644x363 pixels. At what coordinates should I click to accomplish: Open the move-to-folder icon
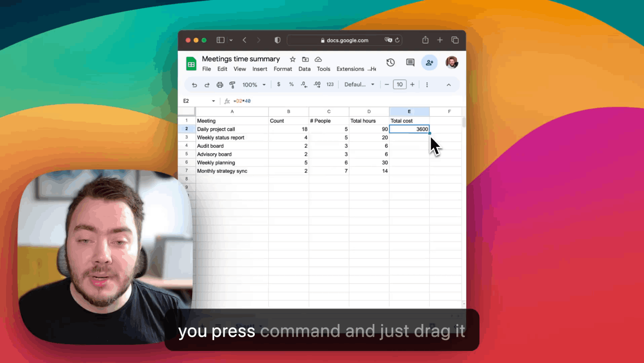[x=305, y=59]
